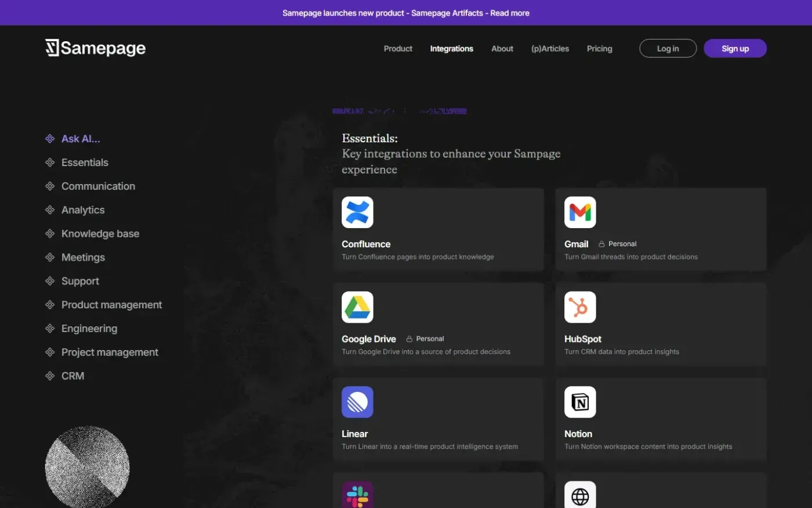Click the Linear card title

click(x=354, y=434)
